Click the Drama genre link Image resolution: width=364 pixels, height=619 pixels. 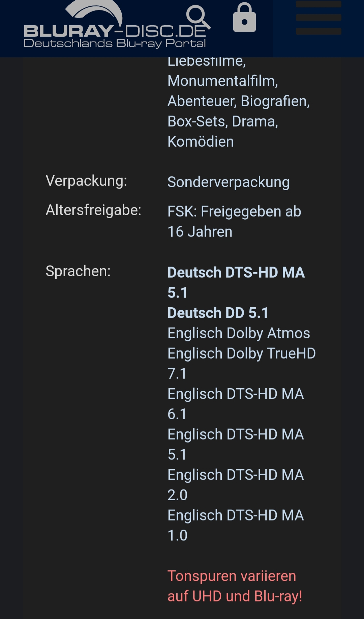click(x=254, y=122)
